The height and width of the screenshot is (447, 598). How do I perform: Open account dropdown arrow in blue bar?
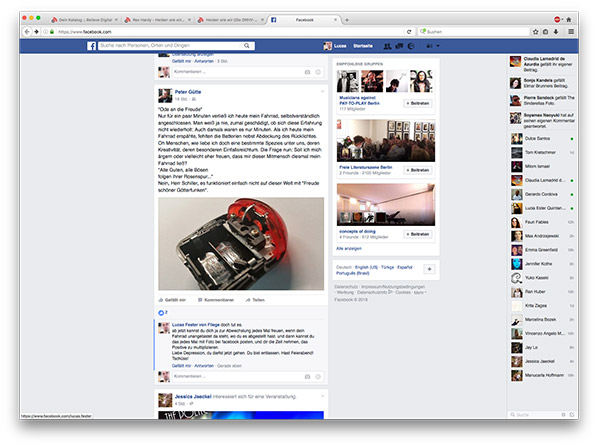point(438,46)
